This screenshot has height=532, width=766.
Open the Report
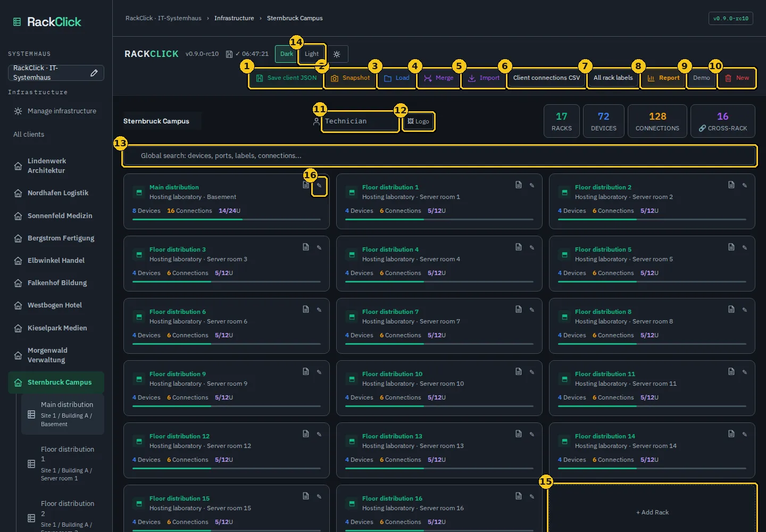(663, 78)
